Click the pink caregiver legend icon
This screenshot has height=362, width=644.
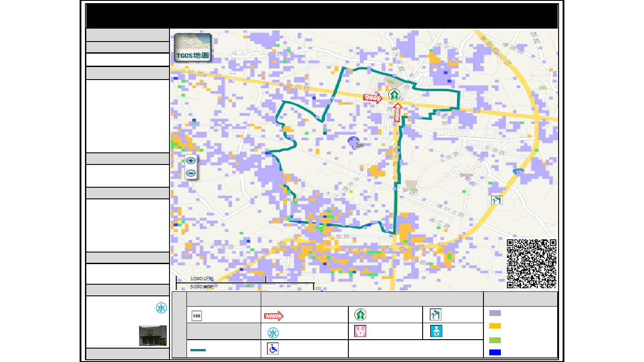pyautogui.click(x=360, y=331)
